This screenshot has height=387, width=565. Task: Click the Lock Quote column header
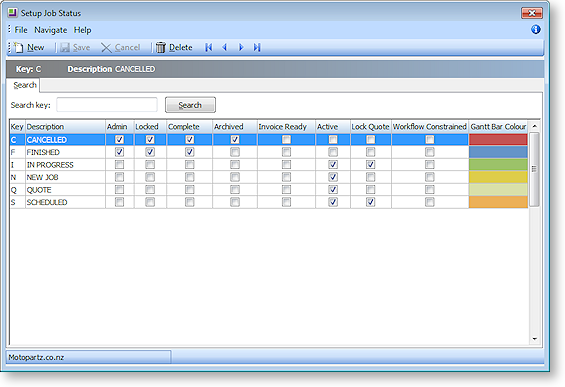click(371, 127)
